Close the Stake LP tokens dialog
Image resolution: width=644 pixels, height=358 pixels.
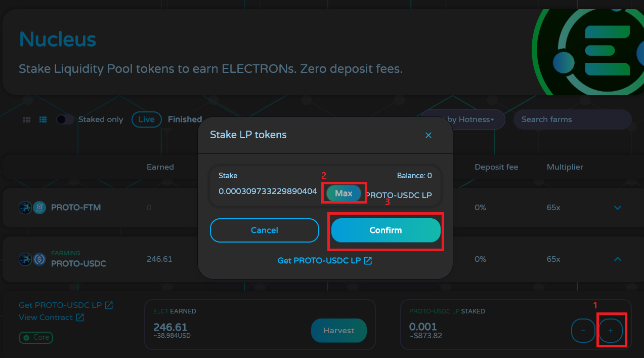428,135
